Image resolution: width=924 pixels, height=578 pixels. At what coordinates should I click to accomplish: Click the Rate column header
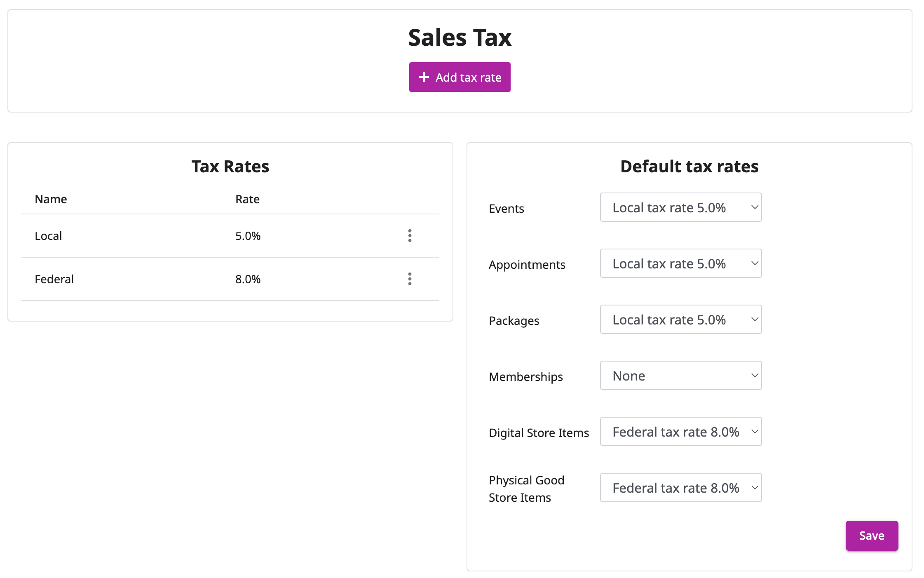[247, 199]
